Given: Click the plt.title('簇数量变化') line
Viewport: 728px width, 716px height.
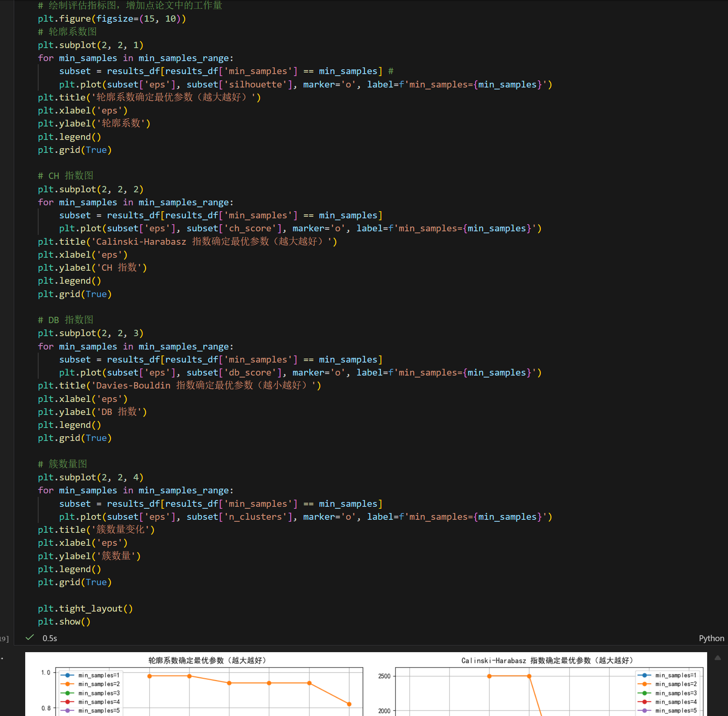Looking at the screenshot, I should coord(97,530).
